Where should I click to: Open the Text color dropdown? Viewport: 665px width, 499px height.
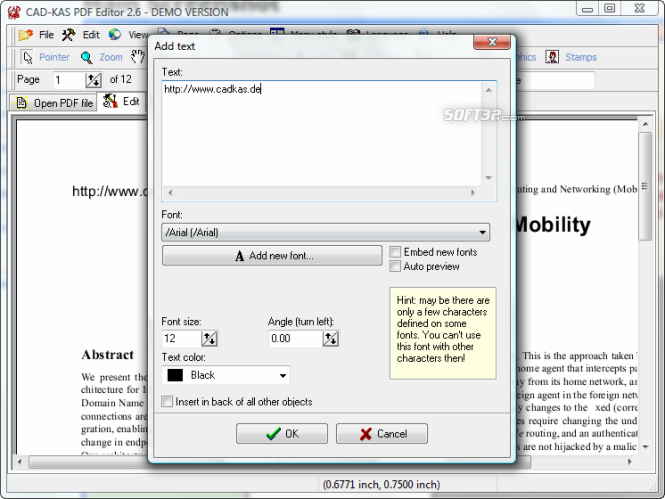[226, 375]
